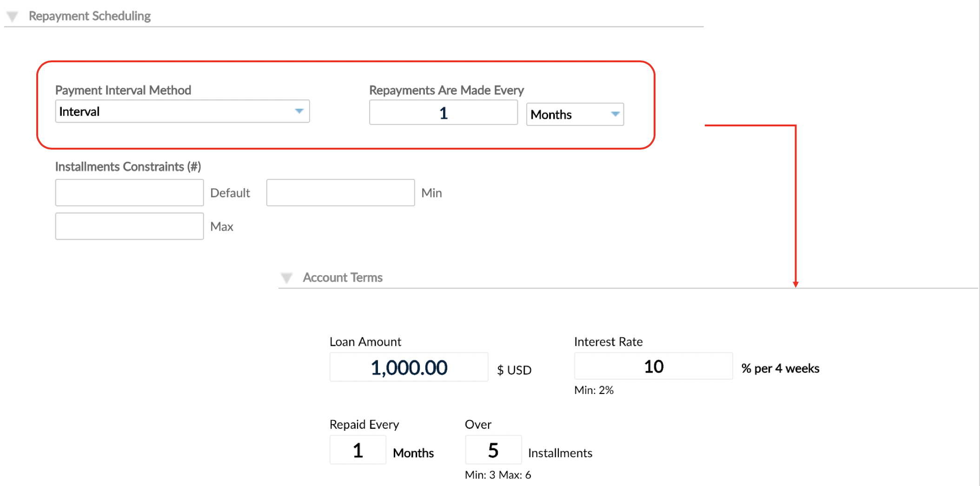Click the Account Terms disclosure triangle
Viewport: 980px width, 486px height.
(287, 277)
